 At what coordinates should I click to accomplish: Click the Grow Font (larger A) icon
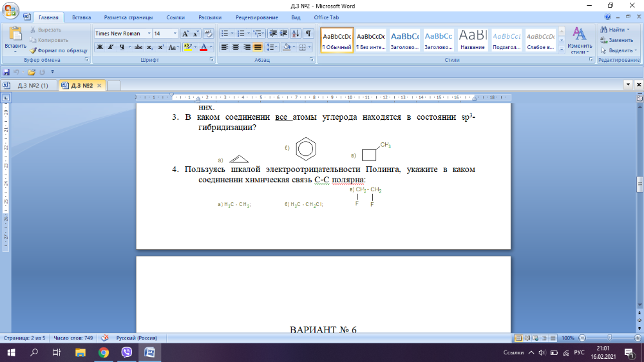click(x=185, y=33)
